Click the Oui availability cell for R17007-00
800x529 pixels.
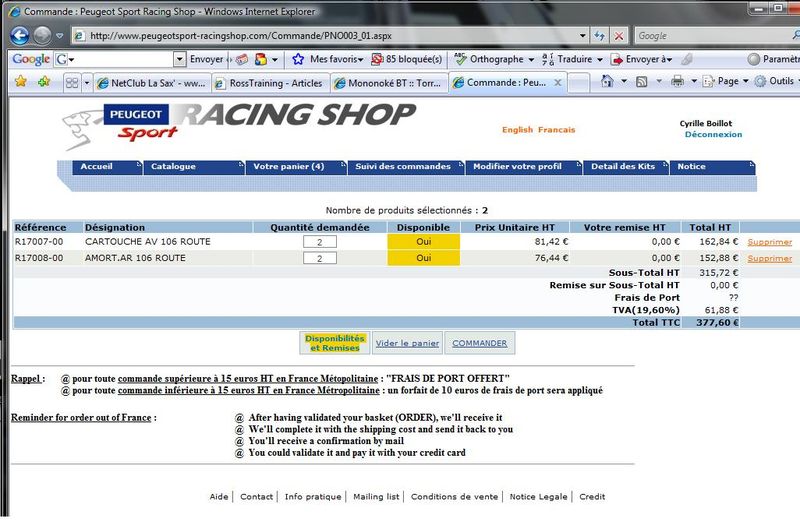[x=423, y=242]
